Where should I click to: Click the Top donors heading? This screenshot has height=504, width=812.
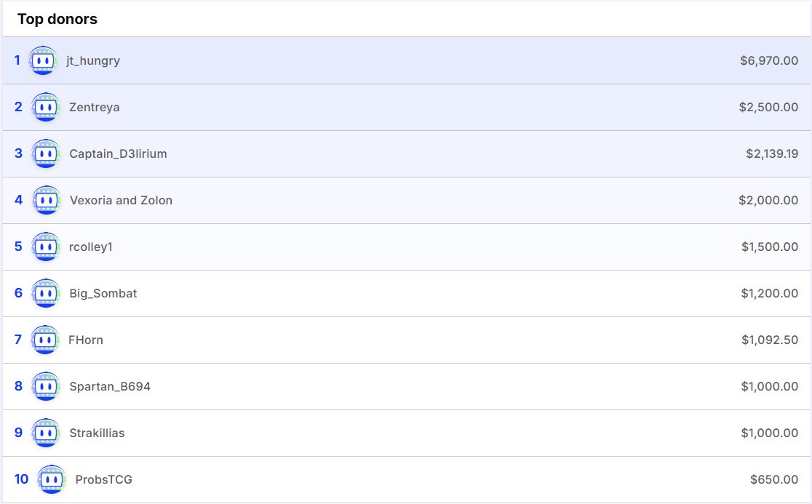(x=57, y=19)
